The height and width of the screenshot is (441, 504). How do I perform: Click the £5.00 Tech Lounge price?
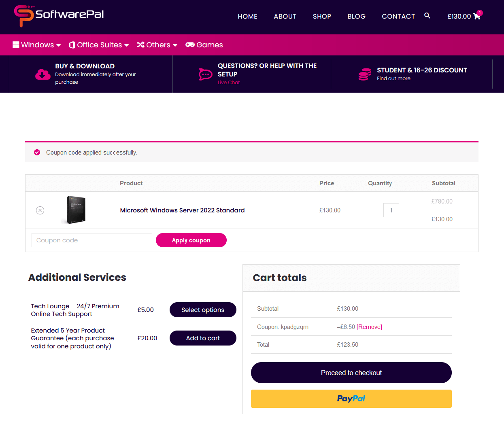pos(145,310)
